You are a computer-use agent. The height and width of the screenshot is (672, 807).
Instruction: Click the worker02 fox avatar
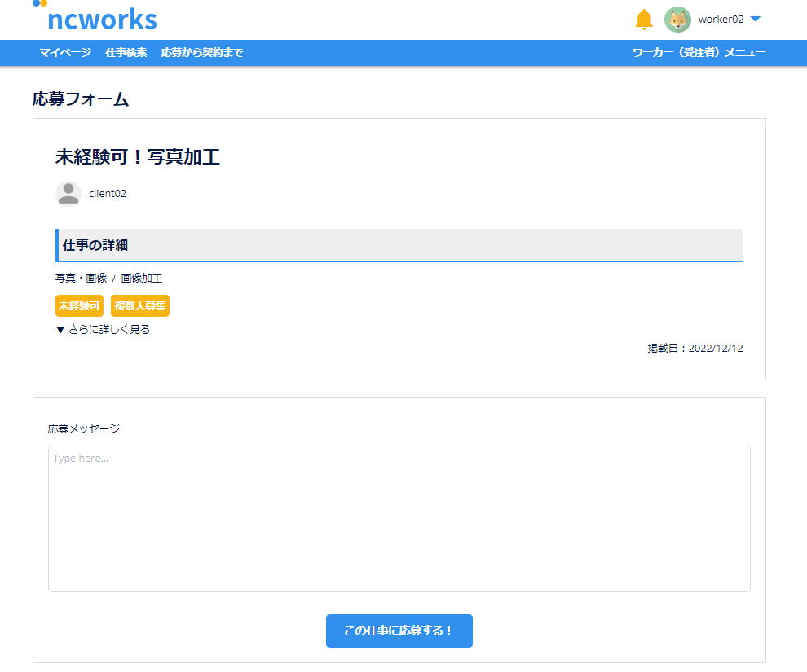pyautogui.click(x=677, y=20)
